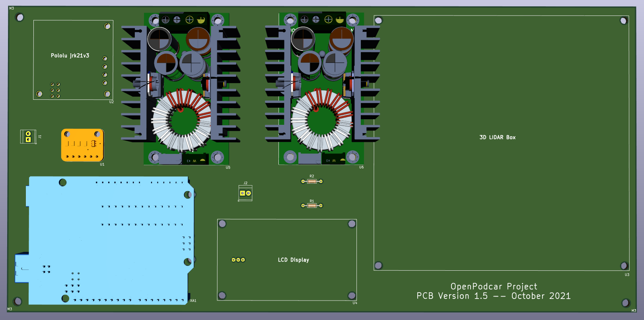Click the LCD Display label
The width and height of the screenshot is (644, 320).
(293, 260)
